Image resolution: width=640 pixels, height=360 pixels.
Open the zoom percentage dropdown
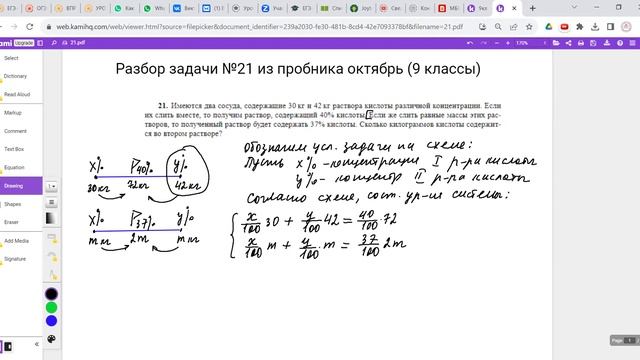(522, 43)
